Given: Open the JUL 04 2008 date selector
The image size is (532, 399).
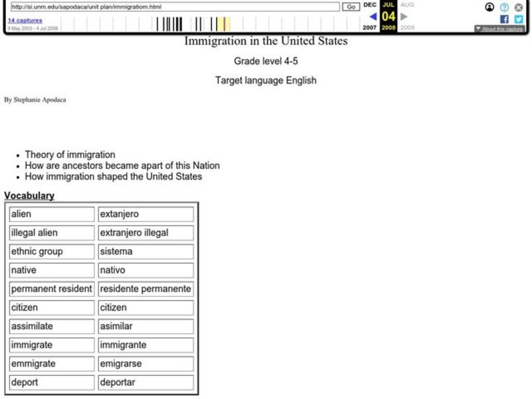Looking at the screenshot, I should click(388, 16).
